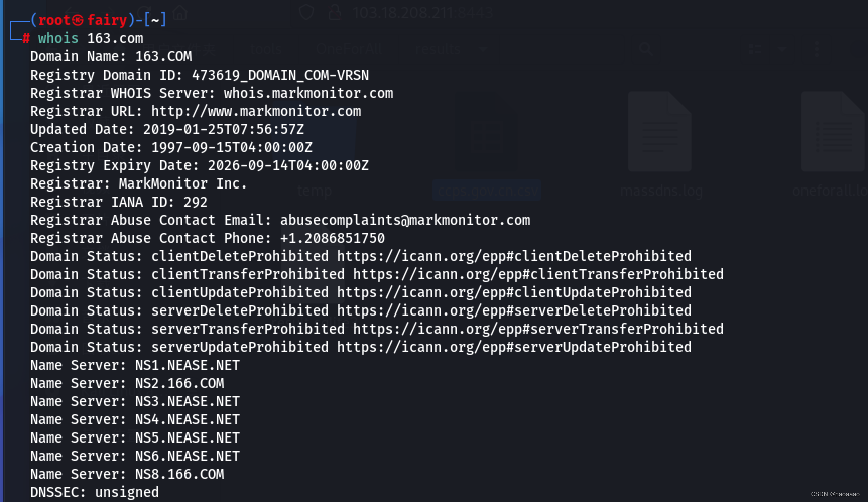Click the results breadcrumb segment
The image size is (868, 502).
coord(438,49)
